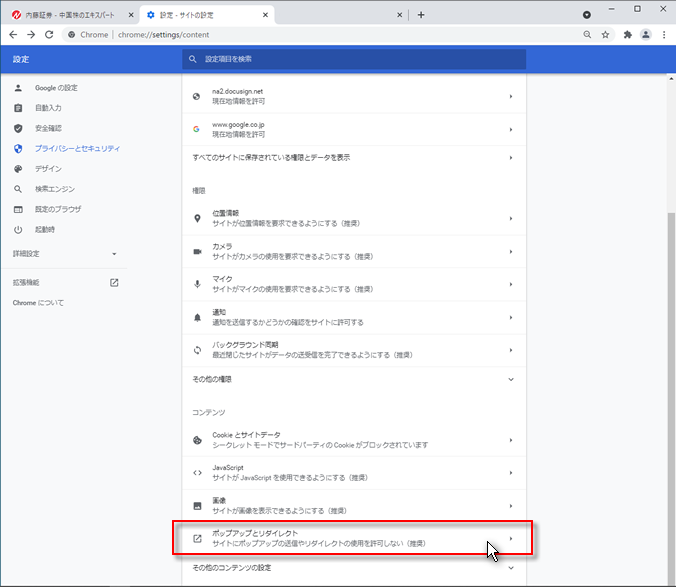Go back with browser back arrow
This screenshot has width=676, height=587.
[x=13, y=34]
